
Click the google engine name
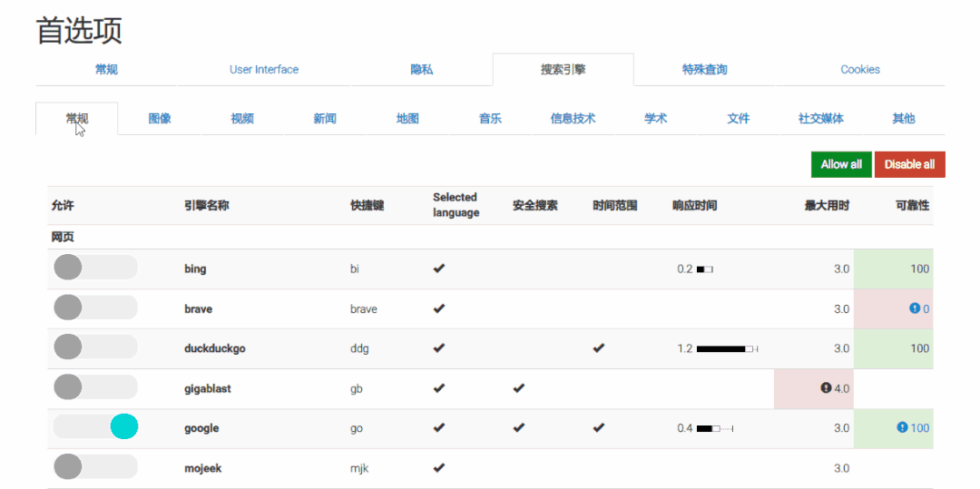pos(201,428)
